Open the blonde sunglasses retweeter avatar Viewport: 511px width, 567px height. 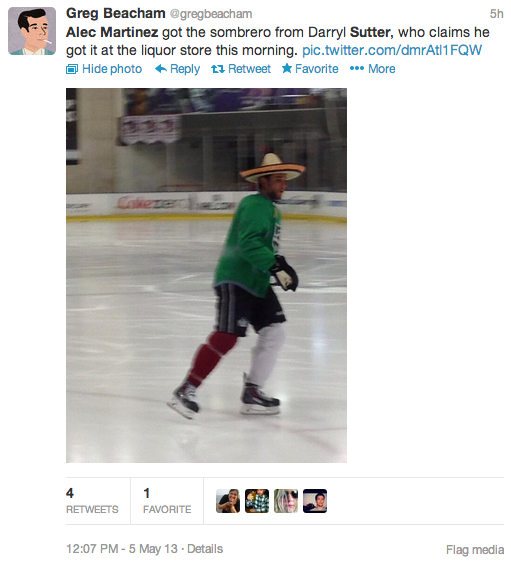click(x=286, y=501)
